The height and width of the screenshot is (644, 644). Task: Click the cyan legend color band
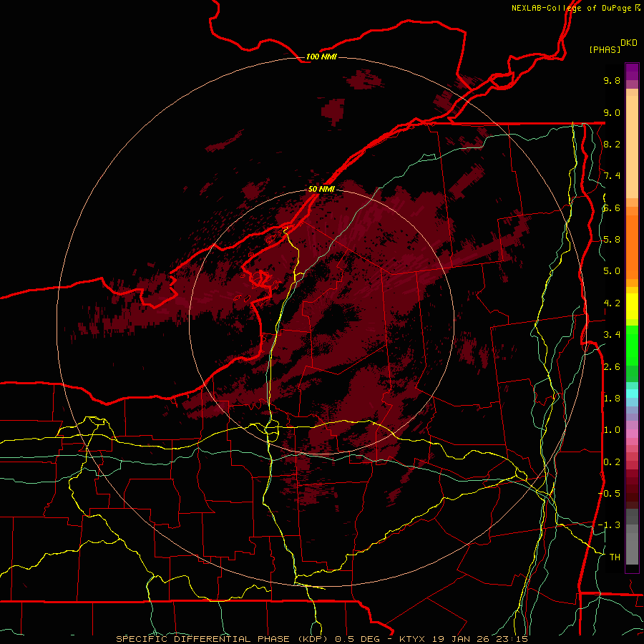pos(632,394)
